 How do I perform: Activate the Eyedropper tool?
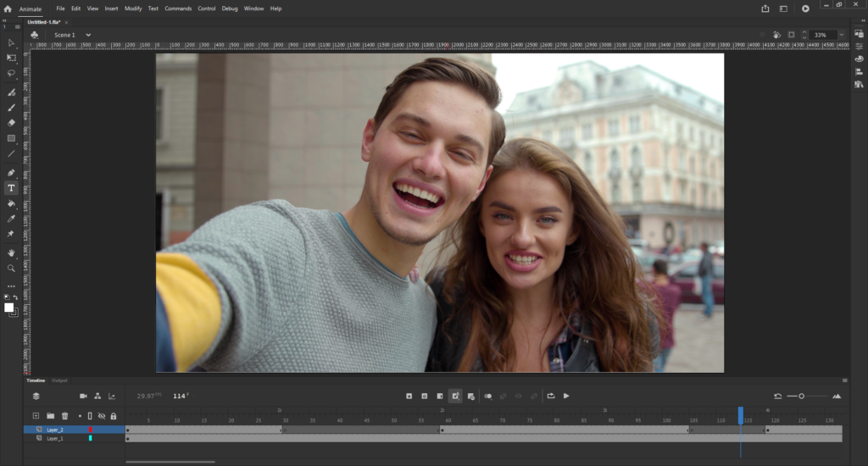(x=11, y=219)
